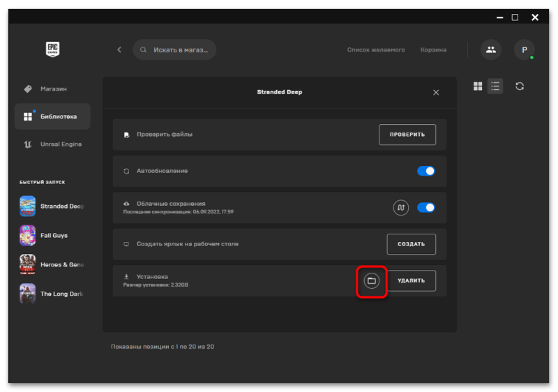Launch The Long Dark quick launch thumbnail
The width and height of the screenshot is (558, 392).
click(x=27, y=294)
